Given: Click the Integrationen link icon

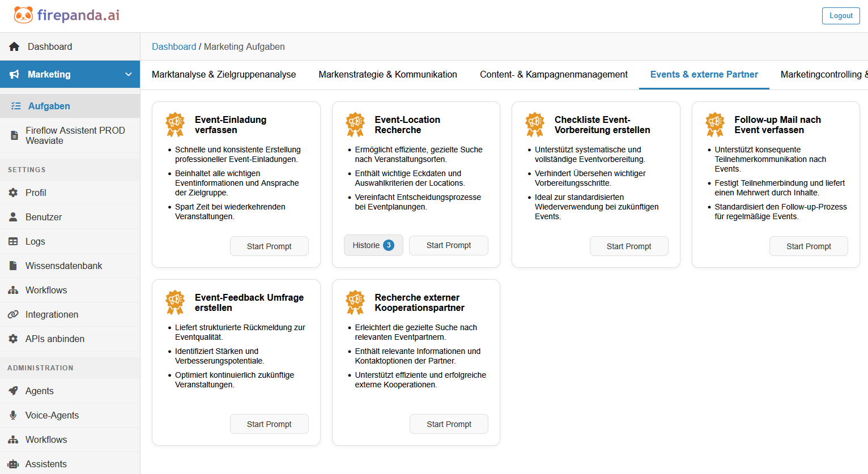Looking at the screenshot, I should coord(13,314).
